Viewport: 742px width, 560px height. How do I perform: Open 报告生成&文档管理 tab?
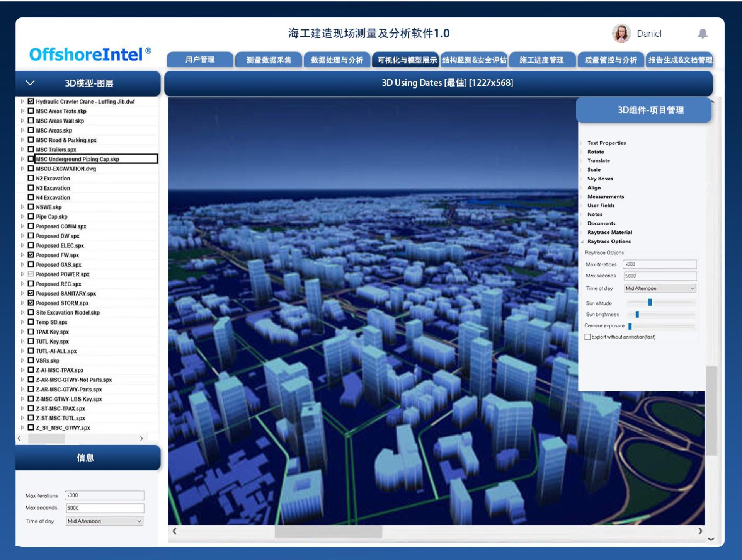tap(680, 60)
